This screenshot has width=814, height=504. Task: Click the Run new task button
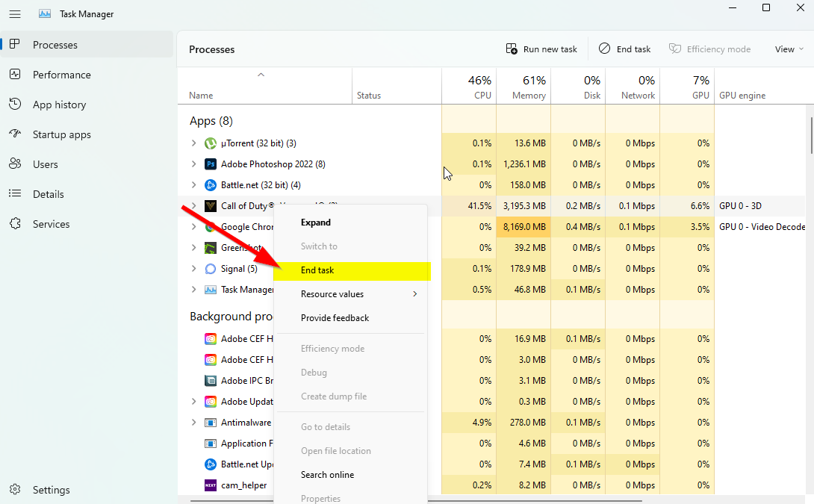click(x=541, y=49)
